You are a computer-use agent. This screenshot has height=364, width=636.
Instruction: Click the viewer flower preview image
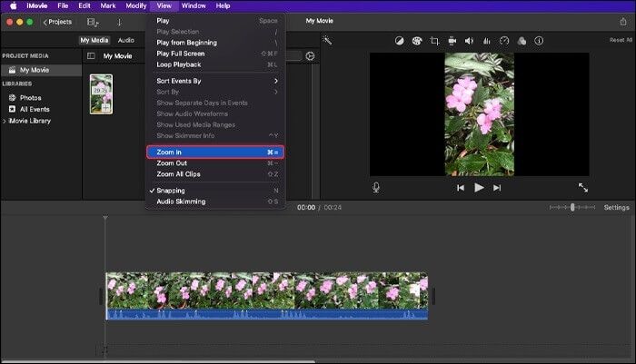(480, 114)
